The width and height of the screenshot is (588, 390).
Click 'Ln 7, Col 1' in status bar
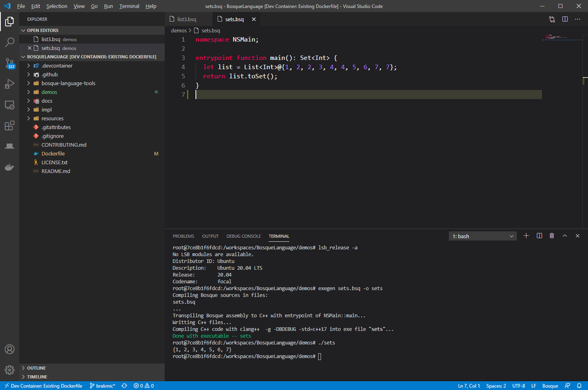469,386
